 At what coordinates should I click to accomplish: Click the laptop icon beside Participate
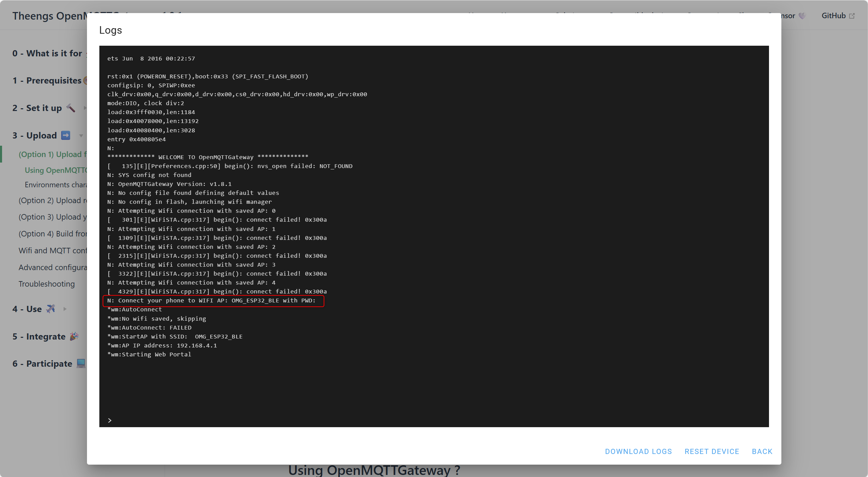click(81, 363)
